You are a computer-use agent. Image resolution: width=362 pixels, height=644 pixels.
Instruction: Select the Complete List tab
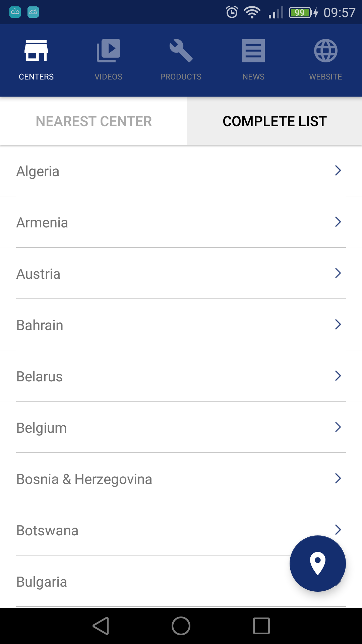click(275, 121)
